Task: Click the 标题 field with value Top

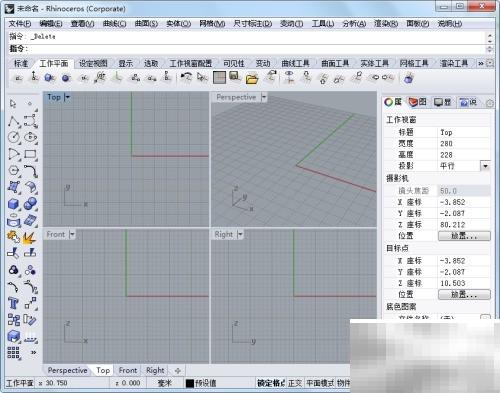Action: (x=463, y=132)
